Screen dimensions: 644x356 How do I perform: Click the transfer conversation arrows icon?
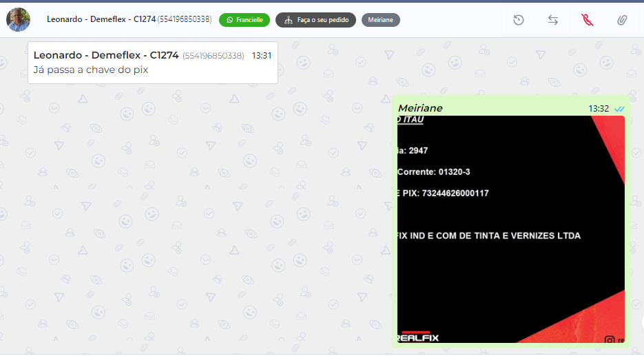click(x=553, y=20)
